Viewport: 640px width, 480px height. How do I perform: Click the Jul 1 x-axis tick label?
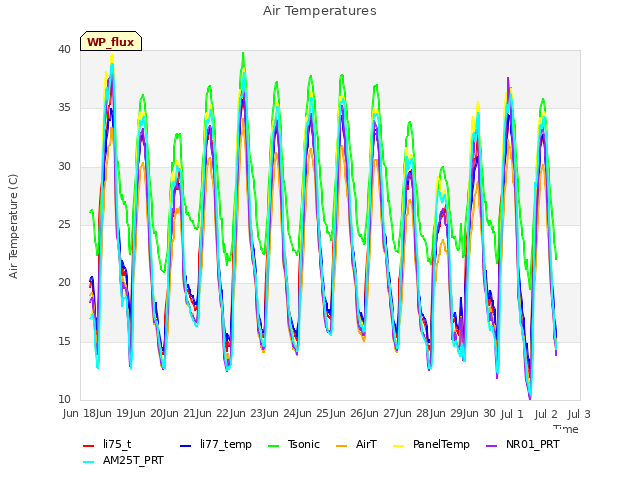click(512, 414)
